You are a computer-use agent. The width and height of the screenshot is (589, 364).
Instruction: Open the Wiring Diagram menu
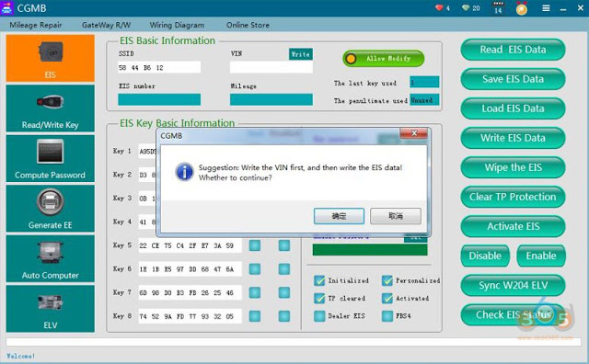177,25
